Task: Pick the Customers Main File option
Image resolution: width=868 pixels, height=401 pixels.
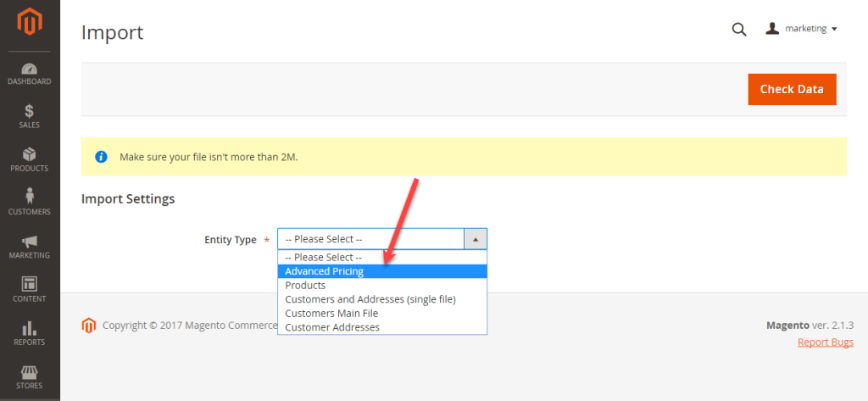Action: (333, 313)
